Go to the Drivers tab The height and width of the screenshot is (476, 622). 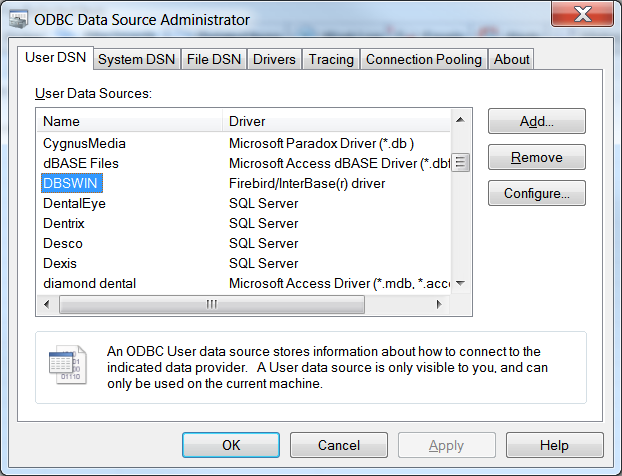click(x=274, y=59)
